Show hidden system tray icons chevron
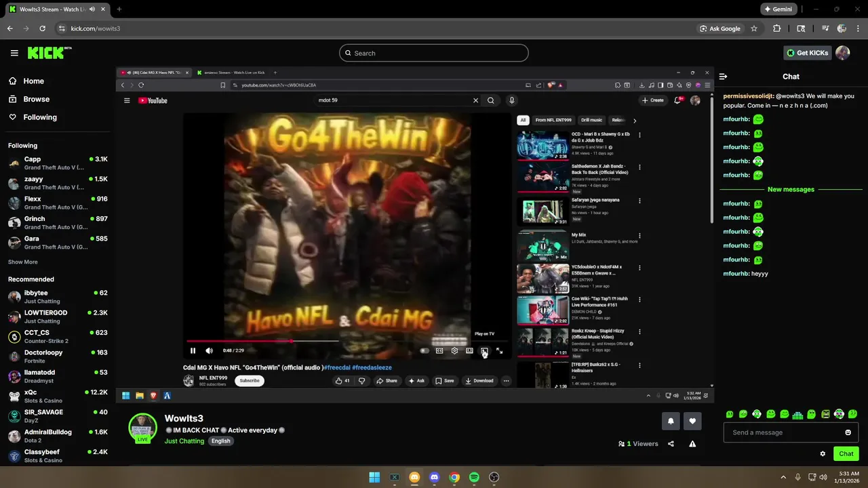 (783, 477)
